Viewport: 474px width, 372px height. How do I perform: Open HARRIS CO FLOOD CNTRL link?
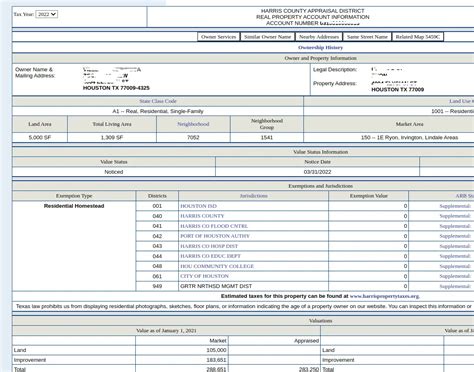coord(214,226)
